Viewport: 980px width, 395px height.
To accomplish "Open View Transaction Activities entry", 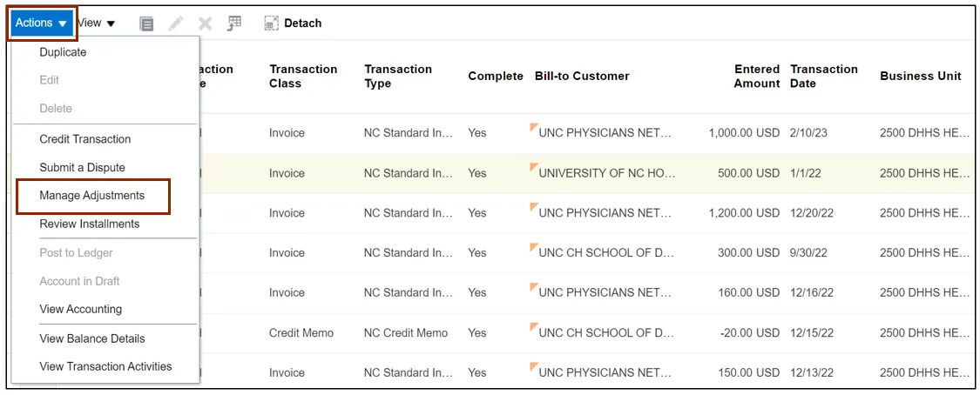I will pos(105,366).
